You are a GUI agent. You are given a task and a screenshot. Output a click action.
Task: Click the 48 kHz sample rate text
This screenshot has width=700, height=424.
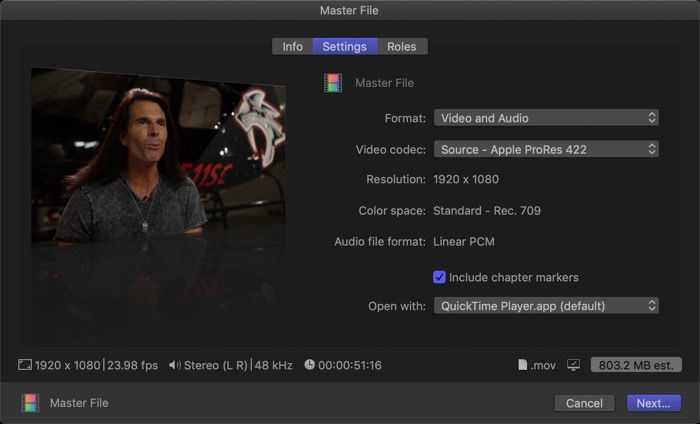(x=273, y=366)
